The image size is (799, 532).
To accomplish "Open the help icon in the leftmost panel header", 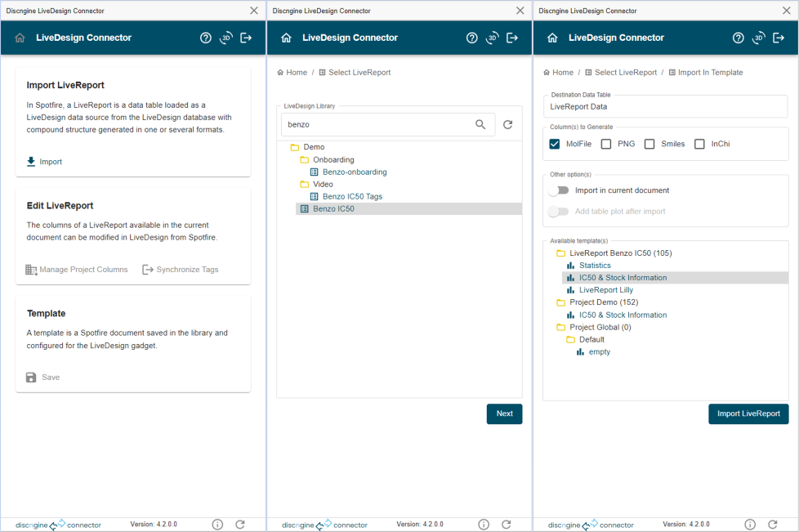I will (x=206, y=38).
